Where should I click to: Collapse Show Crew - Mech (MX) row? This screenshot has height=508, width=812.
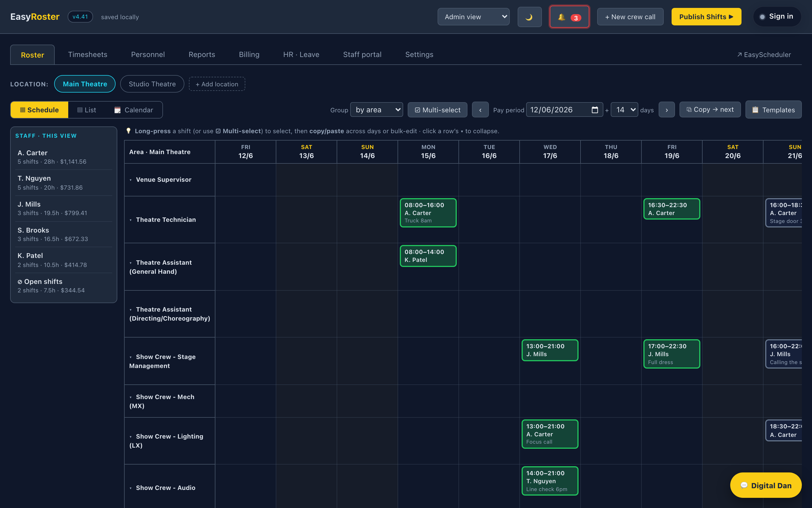coord(131,397)
